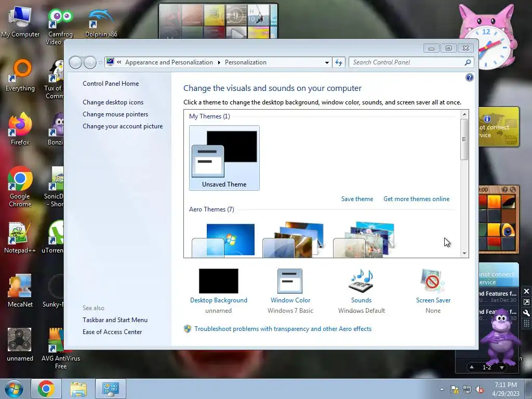Open the help question mark icon
This screenshot has height=399, width=532.
(469, 78)
